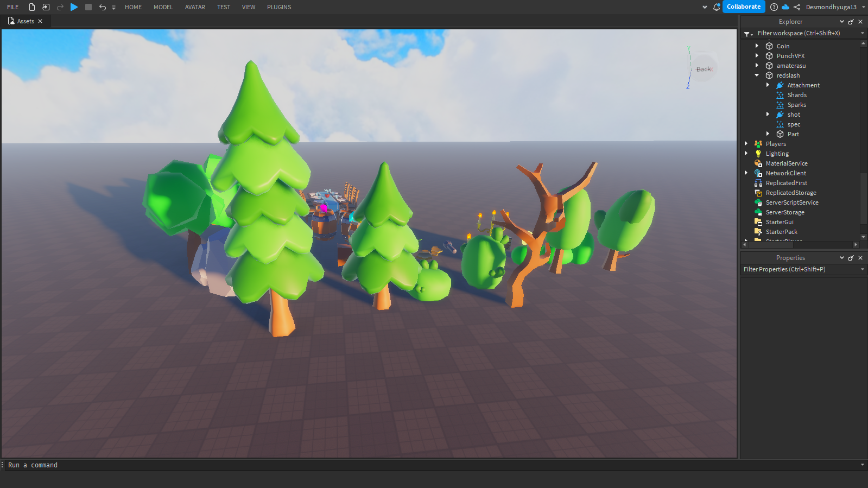Switch to the AVATAR ribbon tab

point(195,7)
